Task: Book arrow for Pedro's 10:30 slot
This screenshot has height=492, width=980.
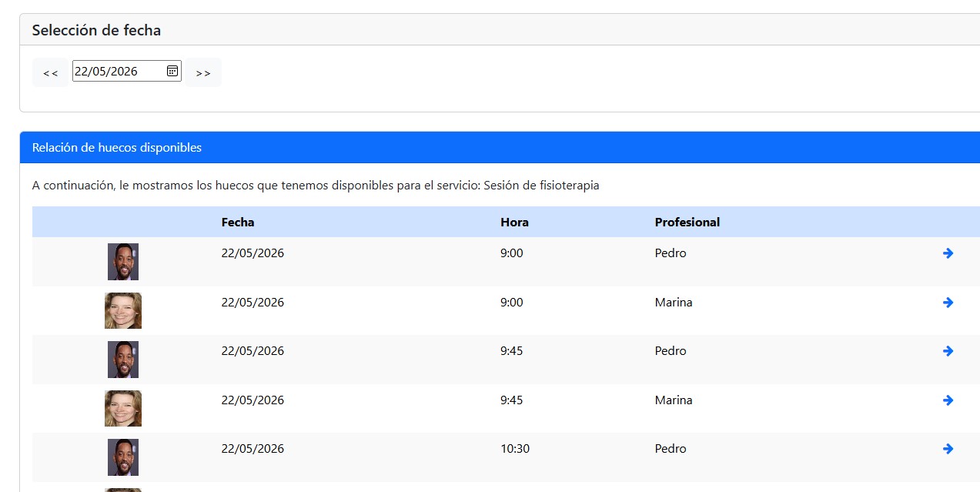Action: click(x=948, y=449)
